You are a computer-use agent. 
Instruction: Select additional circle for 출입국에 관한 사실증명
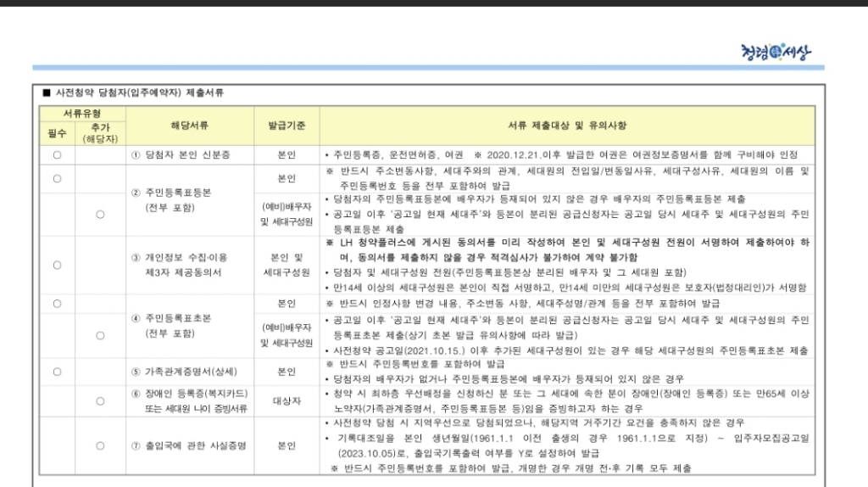click(x=100, y=445)
